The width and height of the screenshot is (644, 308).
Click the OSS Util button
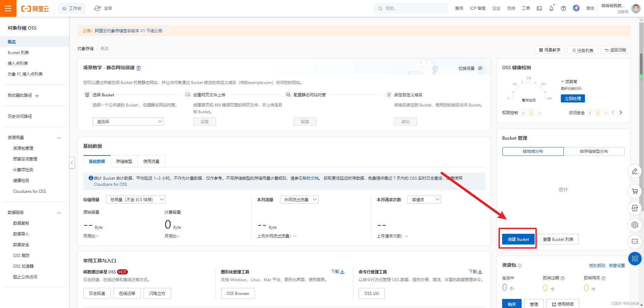point(372,293)
